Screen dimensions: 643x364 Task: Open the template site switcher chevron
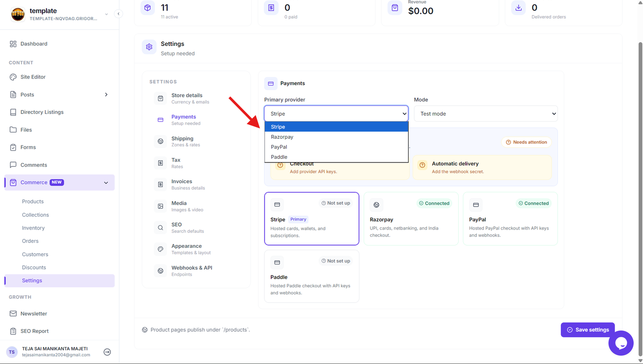(106, 14)
